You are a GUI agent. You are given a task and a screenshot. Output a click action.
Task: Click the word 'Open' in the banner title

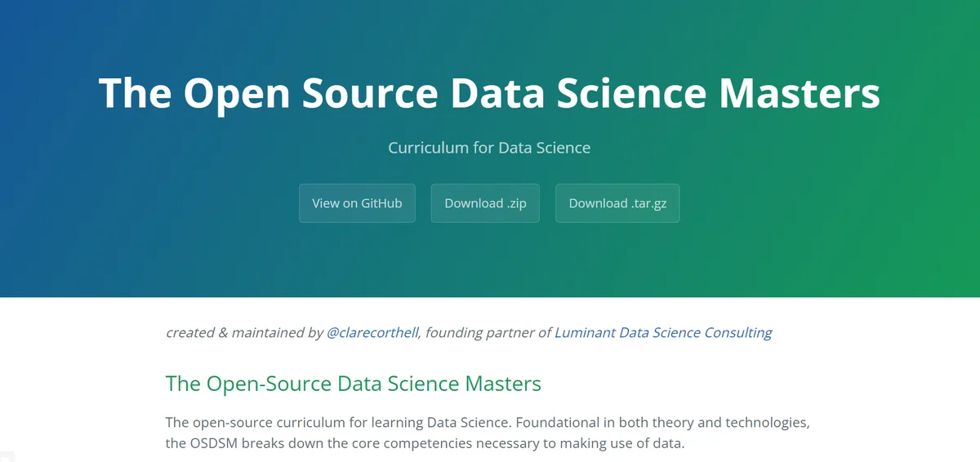[236, 94]
